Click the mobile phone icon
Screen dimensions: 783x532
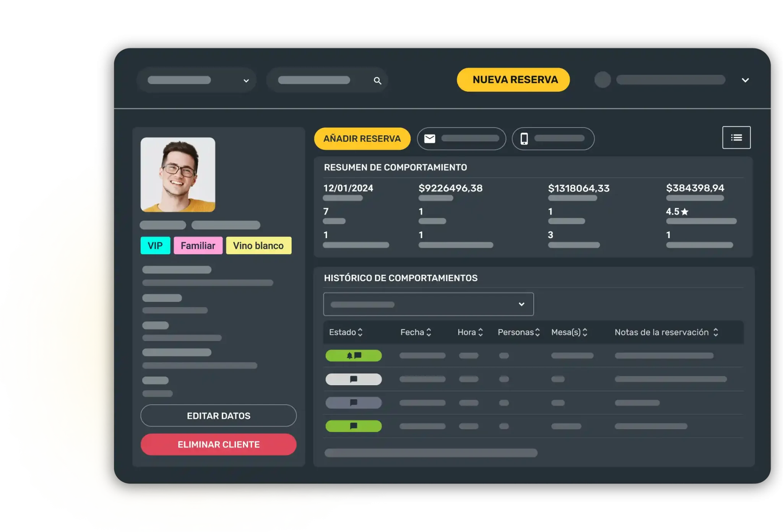click(524, 139)
